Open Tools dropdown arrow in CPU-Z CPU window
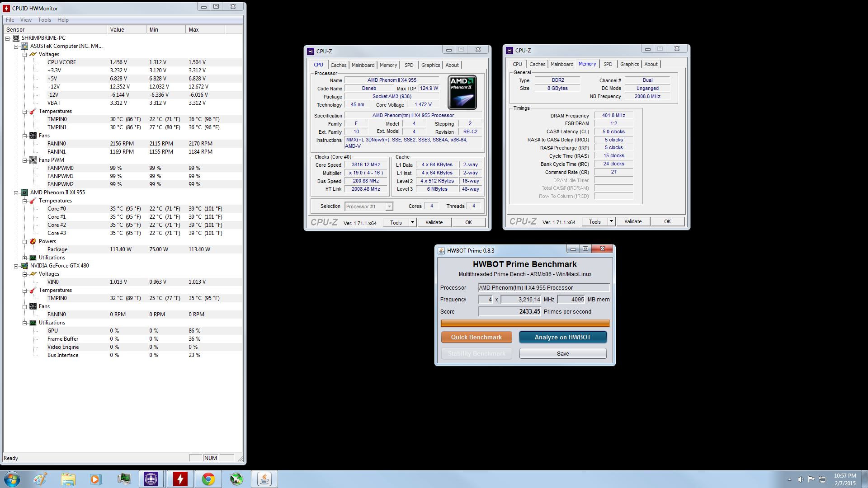This screenshot has width=868, height=488. [412, 222]
